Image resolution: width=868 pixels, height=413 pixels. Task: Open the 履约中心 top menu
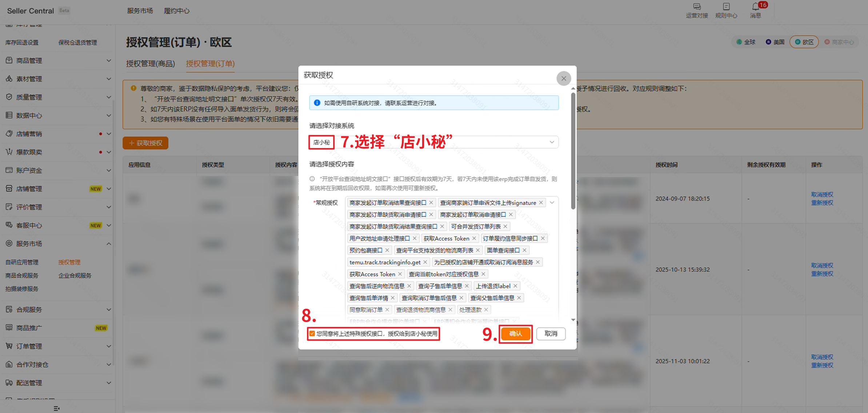177,11
